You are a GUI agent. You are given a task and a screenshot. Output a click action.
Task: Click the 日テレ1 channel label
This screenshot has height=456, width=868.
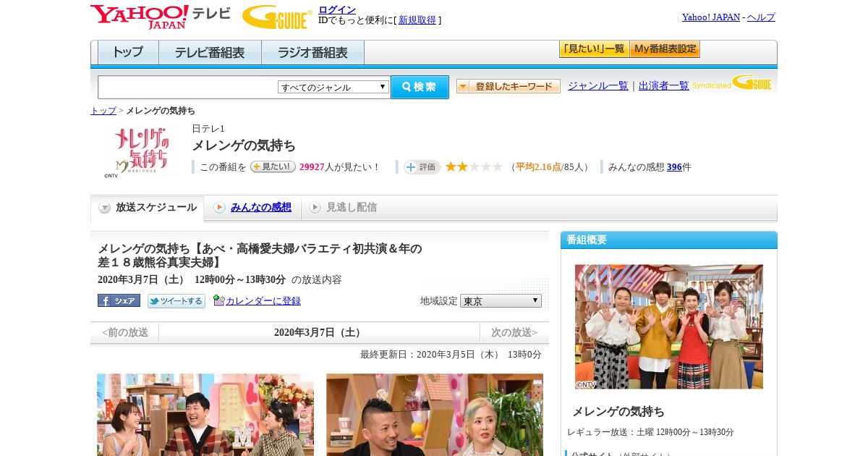tap(208, 129)
